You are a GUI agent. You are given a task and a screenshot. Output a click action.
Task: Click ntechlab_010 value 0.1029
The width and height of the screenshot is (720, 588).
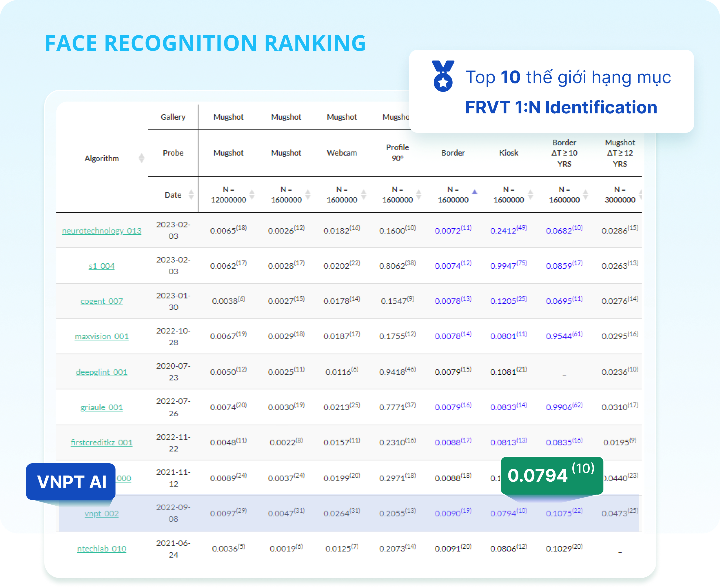tap(564, 548)
